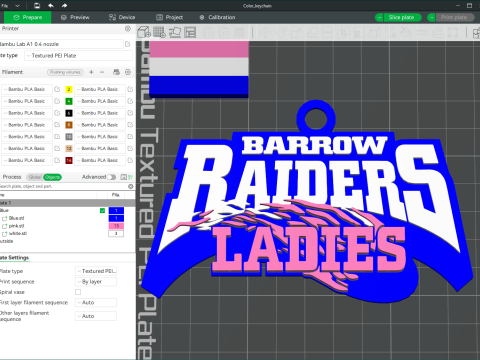Open Flushing volumes settings
The height and width of the screenshot is (360, 480).
coord(65,72)
